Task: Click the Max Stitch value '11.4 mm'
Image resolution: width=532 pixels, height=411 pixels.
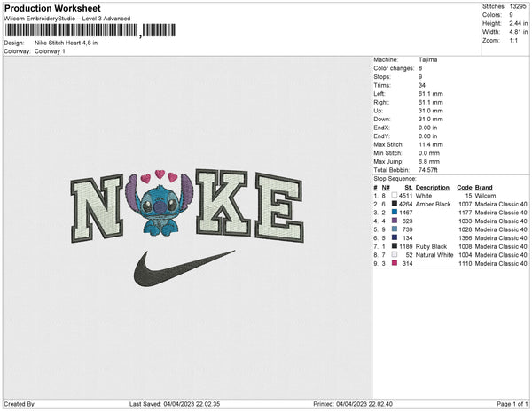Action: tap(431, 144)
